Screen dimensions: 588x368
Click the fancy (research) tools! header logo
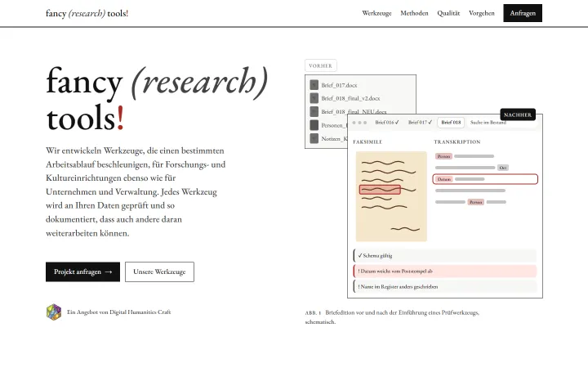87,13
